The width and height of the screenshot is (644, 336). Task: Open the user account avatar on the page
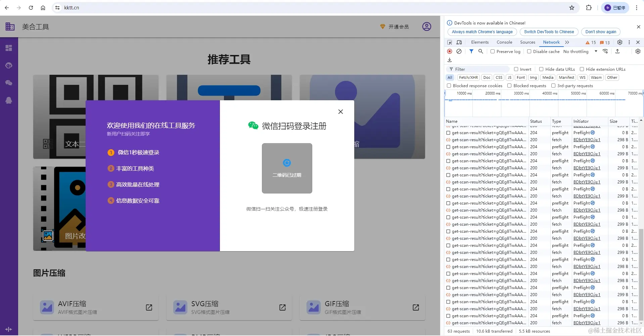tap(427, 26)
